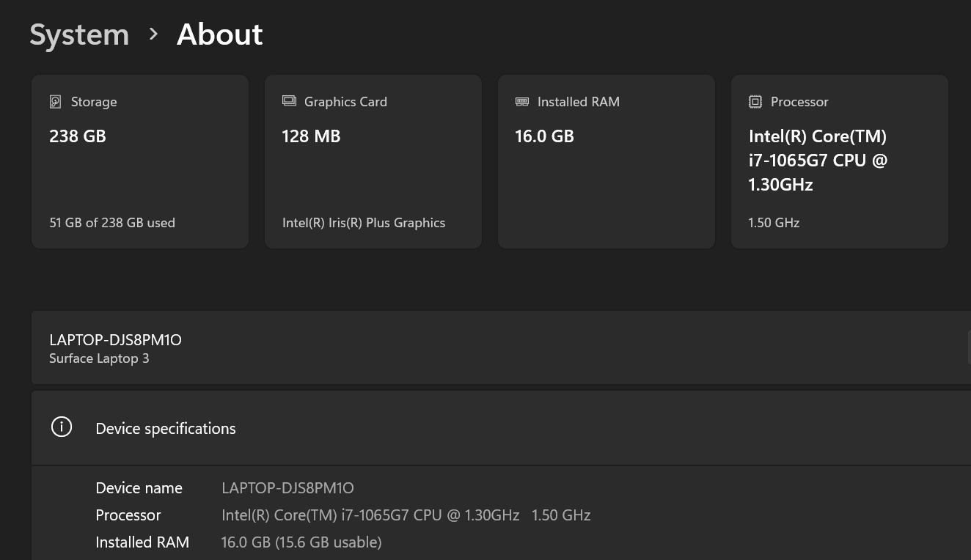Click 1.50 GHz in the Processor card
Image resolution: width=971 pixels, height=560 pixels.
(774, 223)
